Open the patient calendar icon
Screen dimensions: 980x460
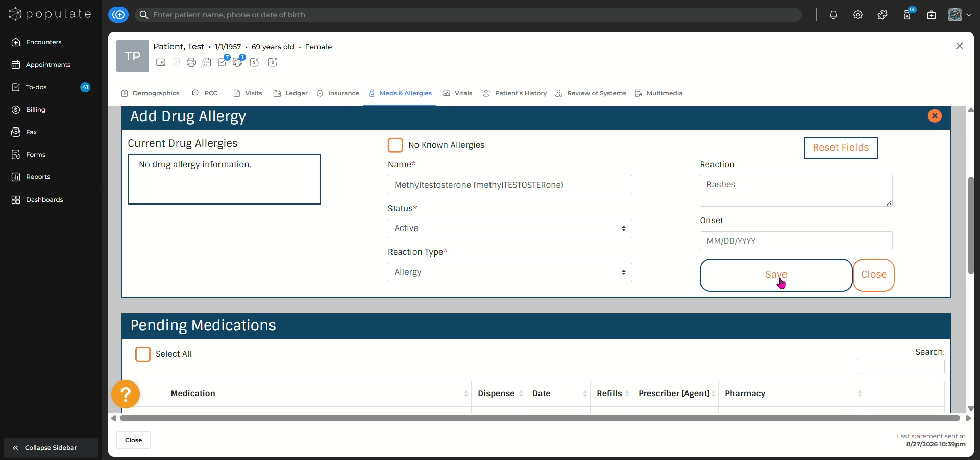[207, 62]
